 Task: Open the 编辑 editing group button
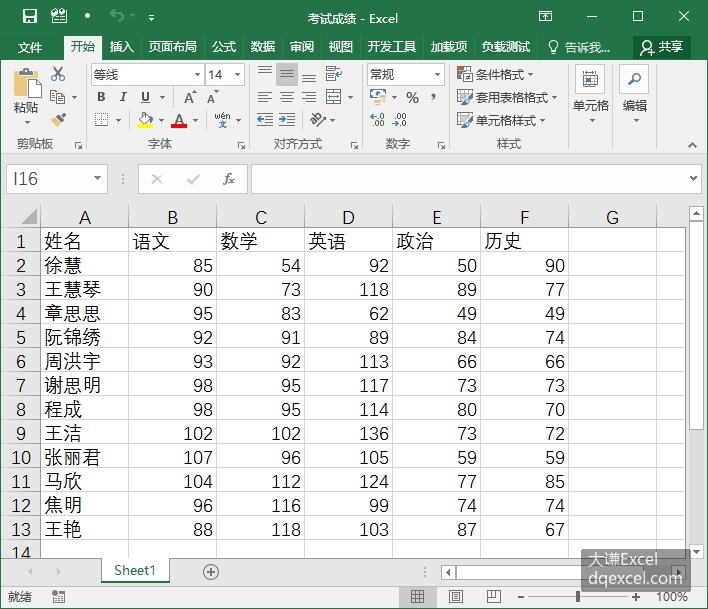pyautogui.click(x=634, y=95)
